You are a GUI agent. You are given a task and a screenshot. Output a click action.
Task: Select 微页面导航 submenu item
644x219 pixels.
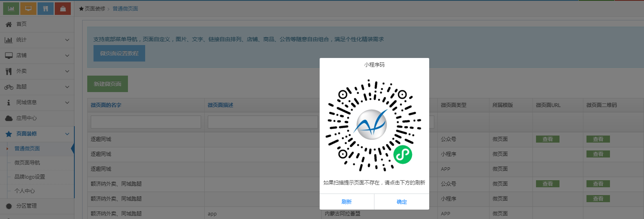click(27, 163)
